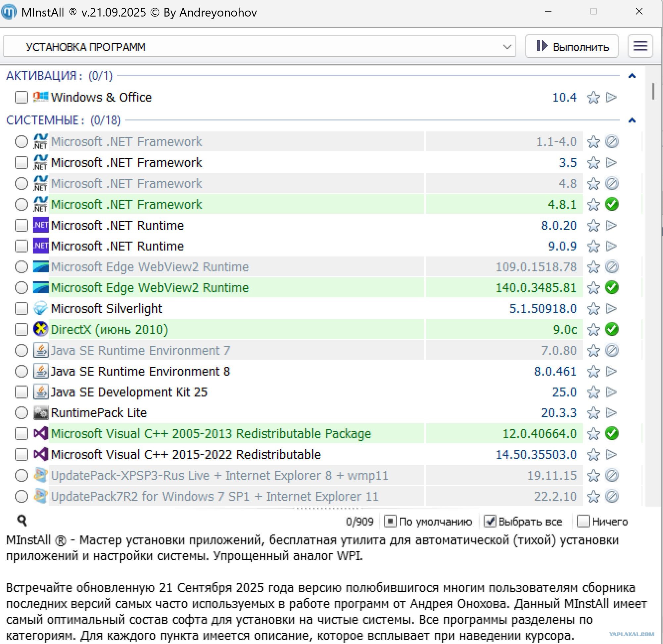Enable the Ничего checkbox
663x644 pixels.
(x=583, y=521)
